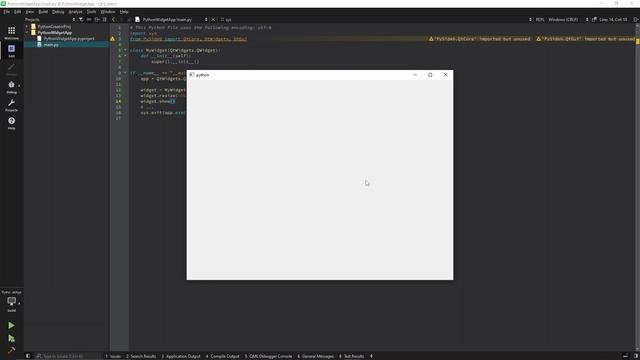The width and height of the screenshot is (640, 360).
Task: Click the python window title icon
Action: click(191, 75)
